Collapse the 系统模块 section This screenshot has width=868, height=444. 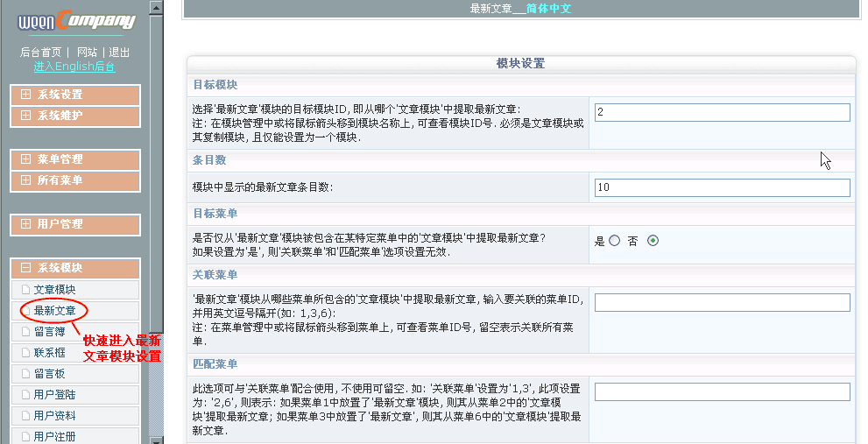click(75, 268)
